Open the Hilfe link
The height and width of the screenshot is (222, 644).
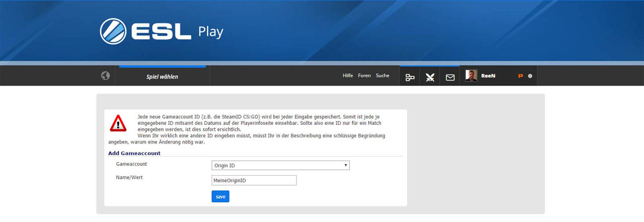click(348, 76)
